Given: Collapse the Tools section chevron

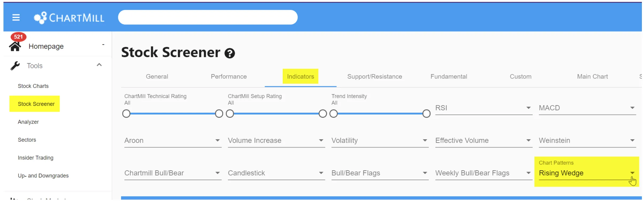Looking at the screenshot, I should (x=99, y=65).
